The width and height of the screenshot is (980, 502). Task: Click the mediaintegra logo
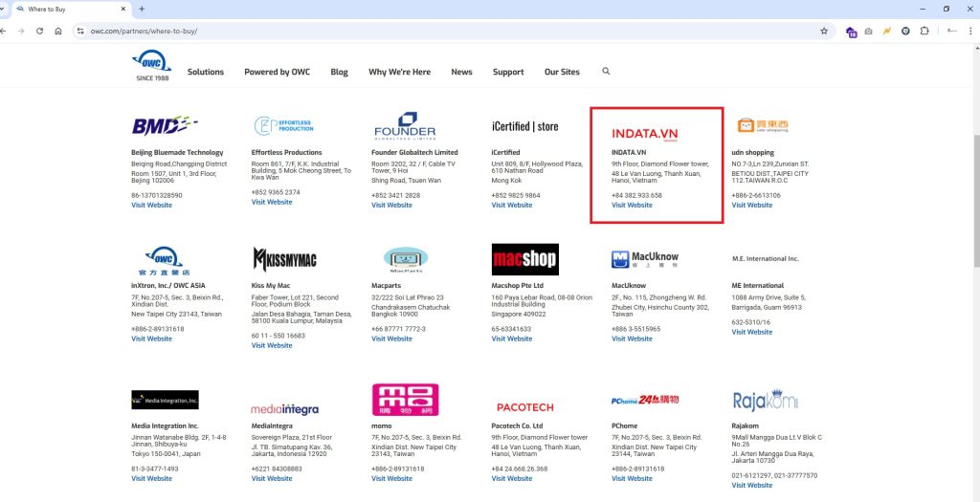pos(284,409)
